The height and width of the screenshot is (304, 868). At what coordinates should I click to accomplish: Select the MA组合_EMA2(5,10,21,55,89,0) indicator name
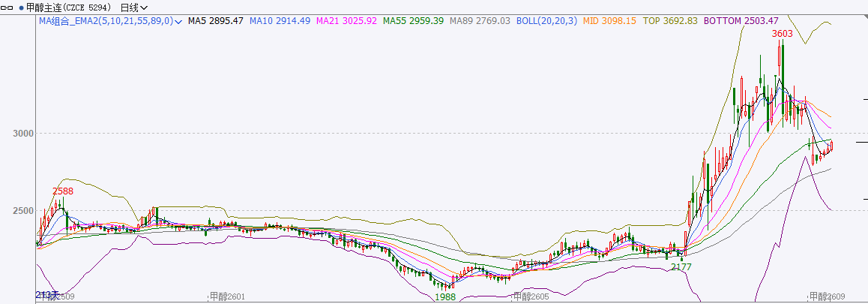(x=105, y=21)
